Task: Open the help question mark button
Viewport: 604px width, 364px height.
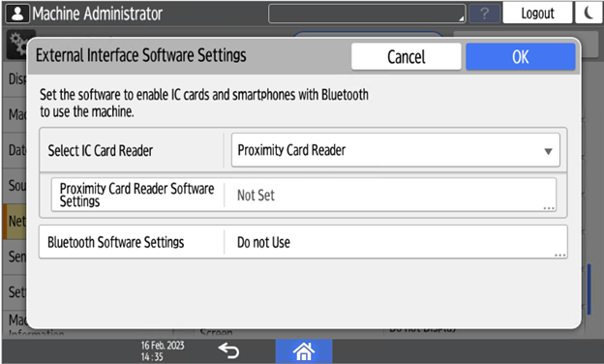Action: point(485,14)
